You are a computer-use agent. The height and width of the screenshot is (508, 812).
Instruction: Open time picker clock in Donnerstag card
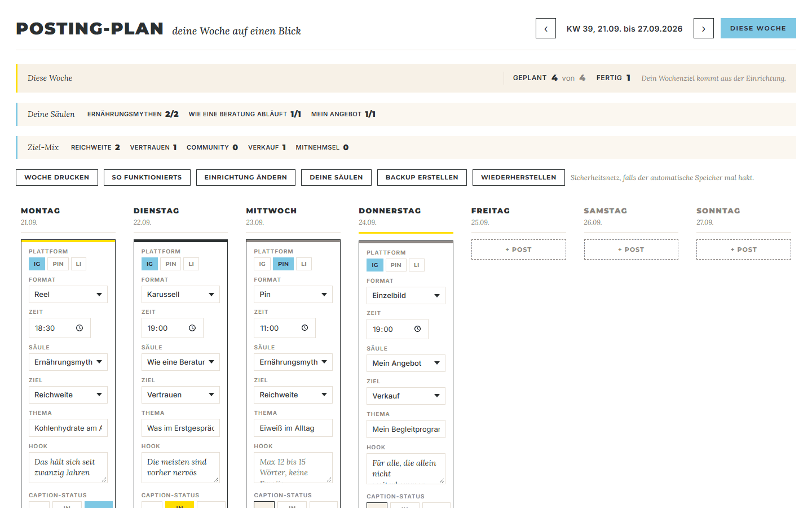tap(418, 329)
